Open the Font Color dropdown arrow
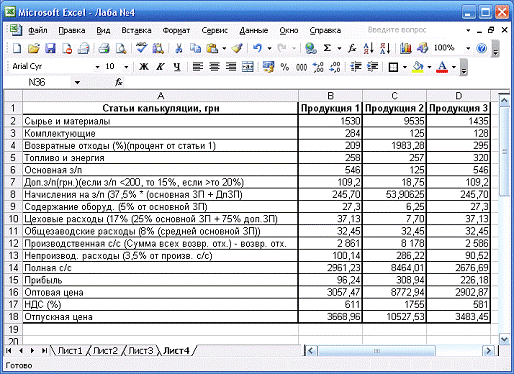Viewport: 514px width, 374px height. click(454, 67)
